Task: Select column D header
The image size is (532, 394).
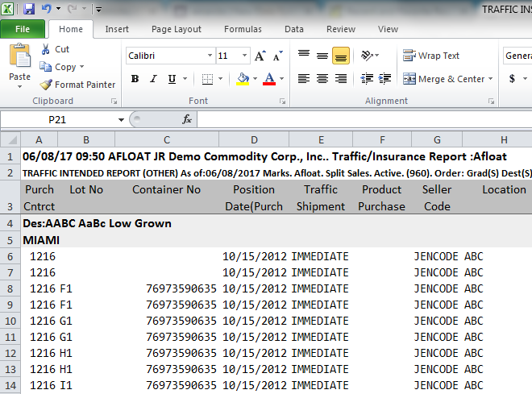Action: [254, 139]
